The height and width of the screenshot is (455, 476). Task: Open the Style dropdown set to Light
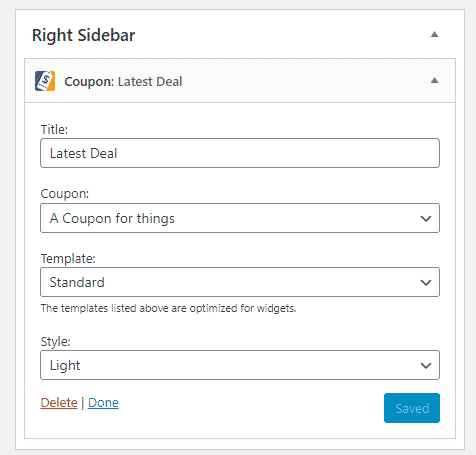[240, 365]
